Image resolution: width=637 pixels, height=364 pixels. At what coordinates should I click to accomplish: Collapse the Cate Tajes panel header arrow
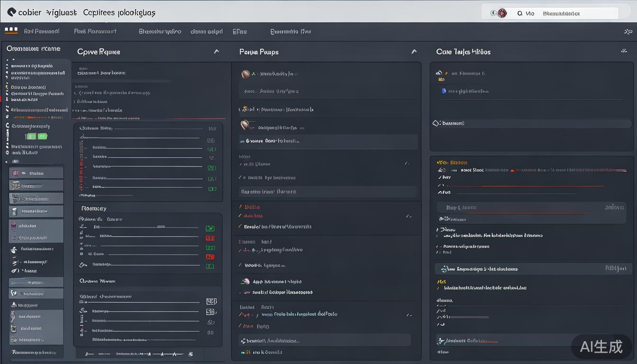pyautogui.click(x=624, y=51)
